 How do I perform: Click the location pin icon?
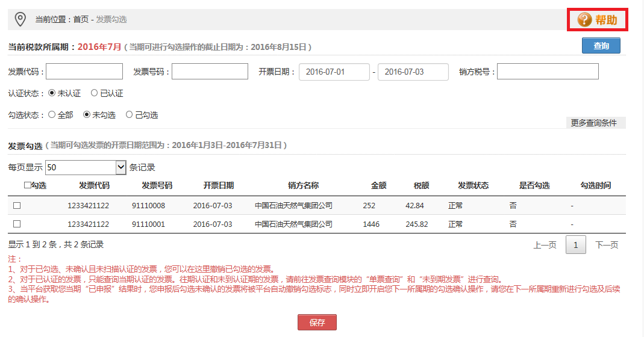(20, 19)
